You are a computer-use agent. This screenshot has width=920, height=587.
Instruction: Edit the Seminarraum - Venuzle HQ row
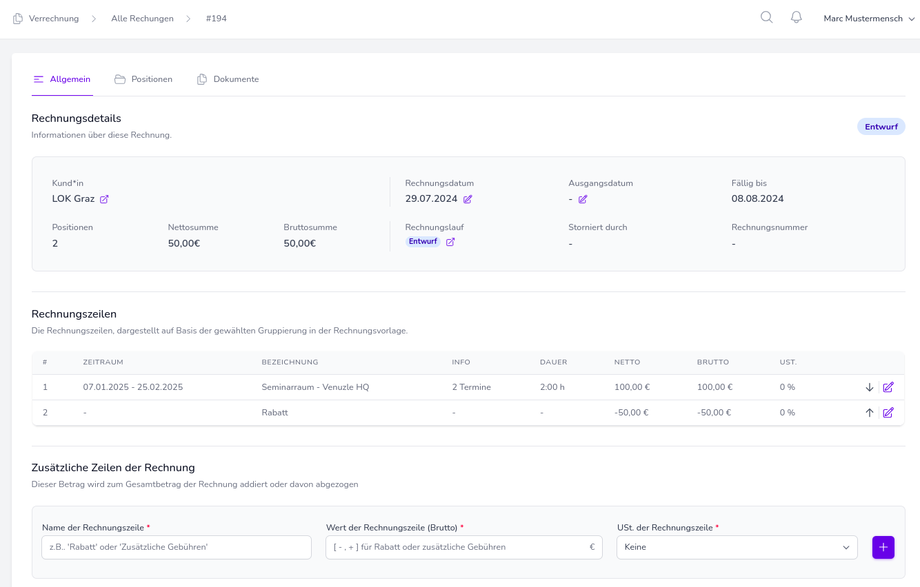pos(888,387)
